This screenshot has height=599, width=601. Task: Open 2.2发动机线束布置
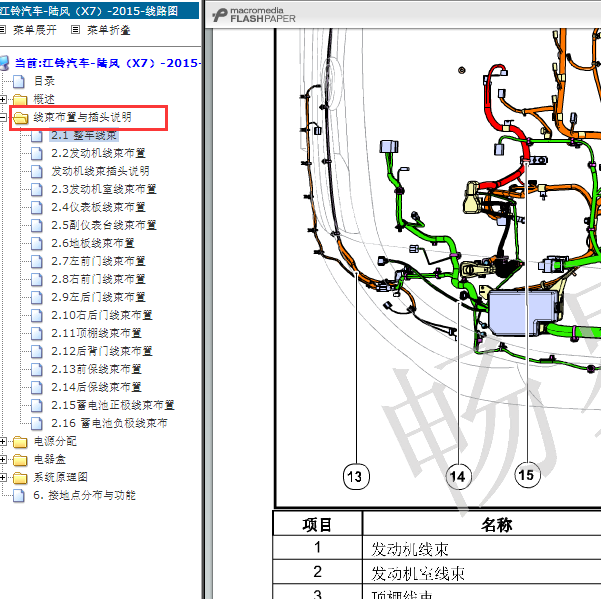(x=99, y=153)
